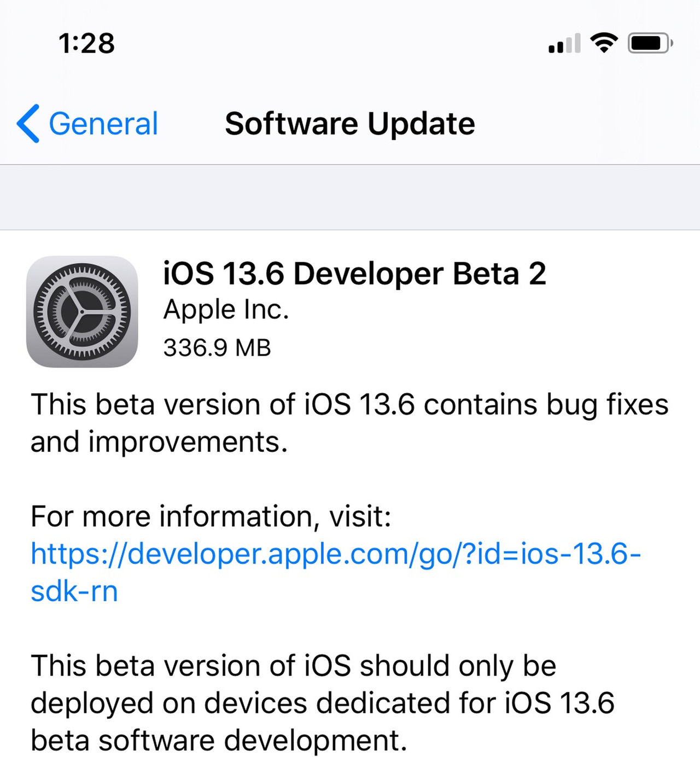This screenshot has height=779, width=700.
Task: Tap the blue back chevron arrow
Action: tap(28, 124)
